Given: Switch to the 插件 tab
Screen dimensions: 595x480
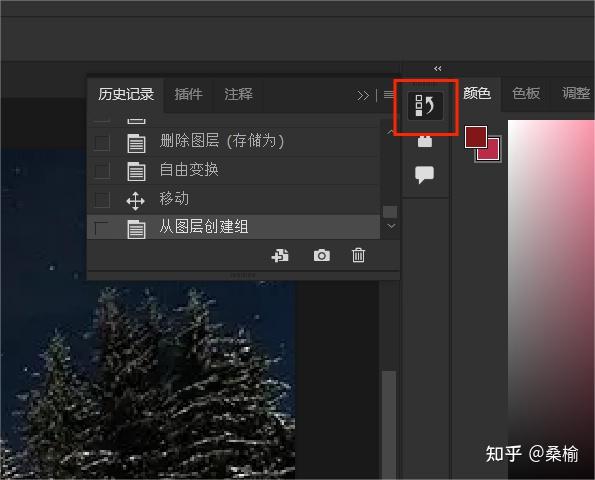Looking at the screenshot, I should [189, 94].
